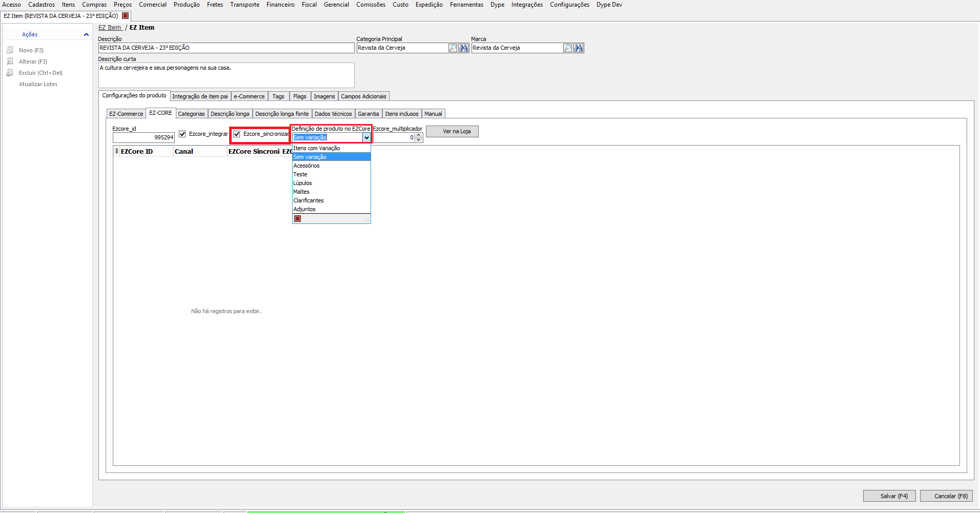Open Integração de item pai tab
This screenshot has width=980, height=513.
pos(200,96)
